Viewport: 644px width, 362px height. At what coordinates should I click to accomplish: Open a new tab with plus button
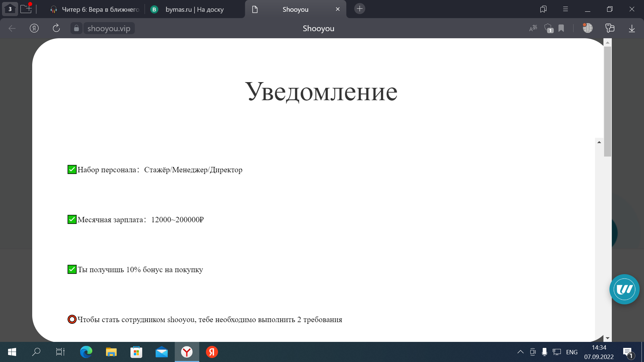click(x=360, y=9)
